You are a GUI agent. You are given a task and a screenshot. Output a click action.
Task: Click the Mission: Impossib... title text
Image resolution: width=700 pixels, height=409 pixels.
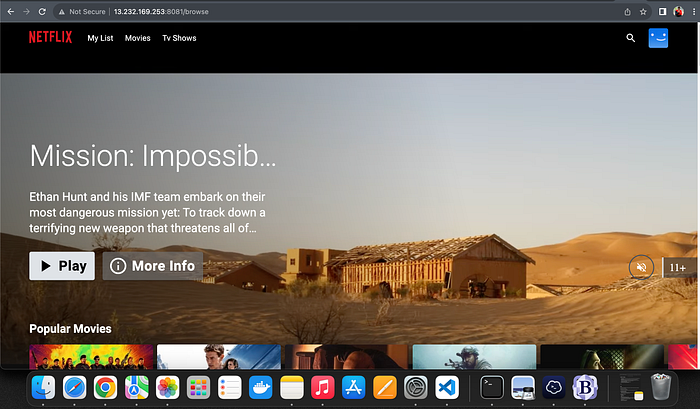(153, 156)
